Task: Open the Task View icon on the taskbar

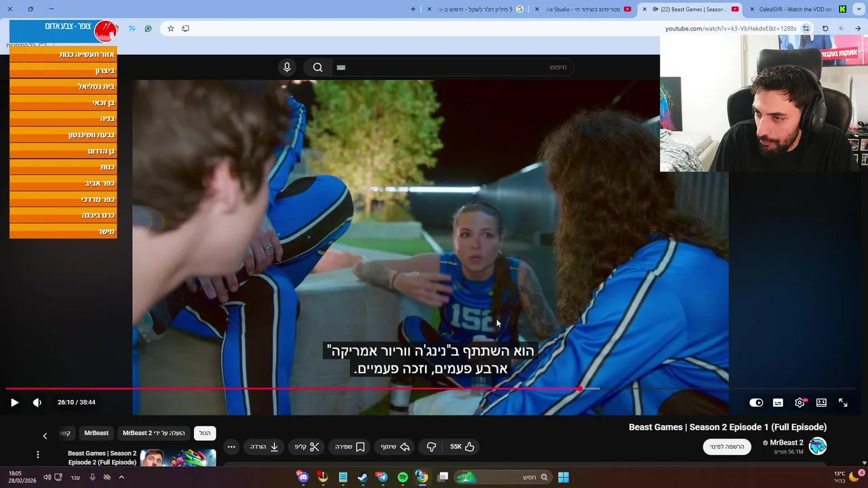Action: pyautogui.click(x=443, y=477)
